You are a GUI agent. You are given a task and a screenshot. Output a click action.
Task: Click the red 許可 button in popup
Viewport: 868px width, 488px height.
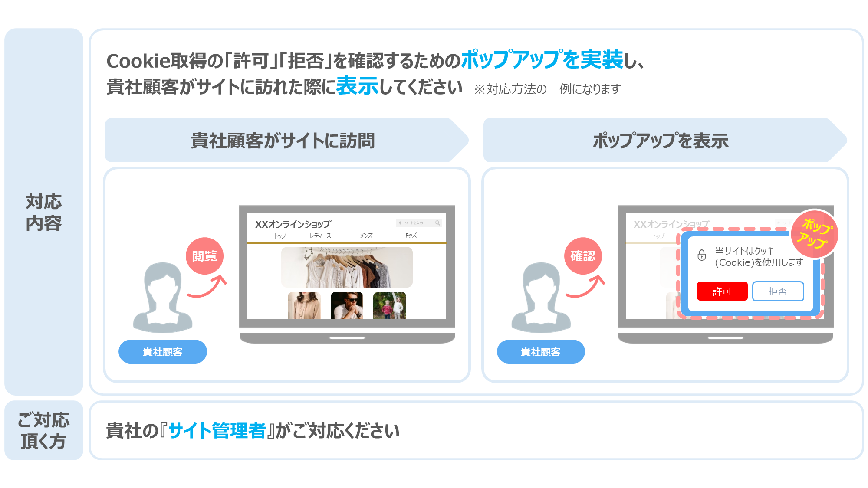(x=722, y=291)
